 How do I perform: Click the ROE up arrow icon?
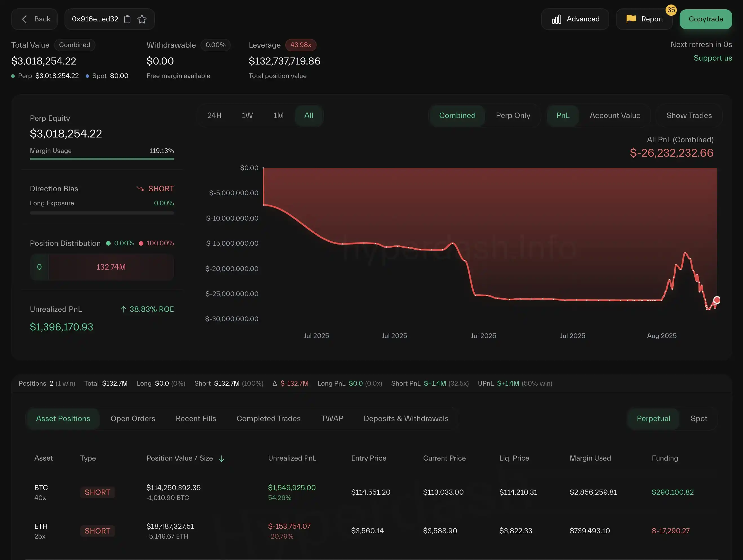click(123, 309)
